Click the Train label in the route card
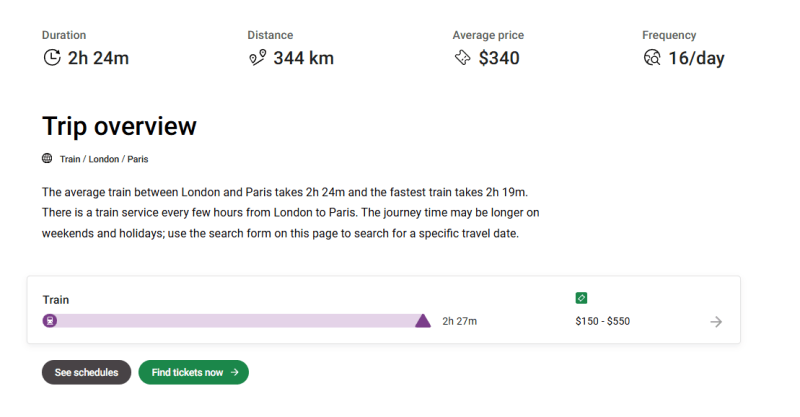This screenshot has height=417, width=800. tap(56, 299)
